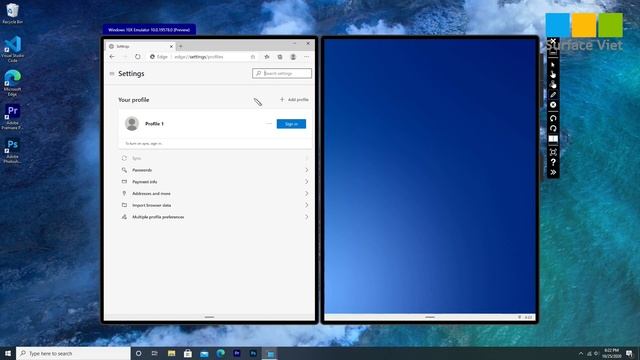Open the Passwords settings row
Screen dimensions: 640x360
[x=215, y=170]
